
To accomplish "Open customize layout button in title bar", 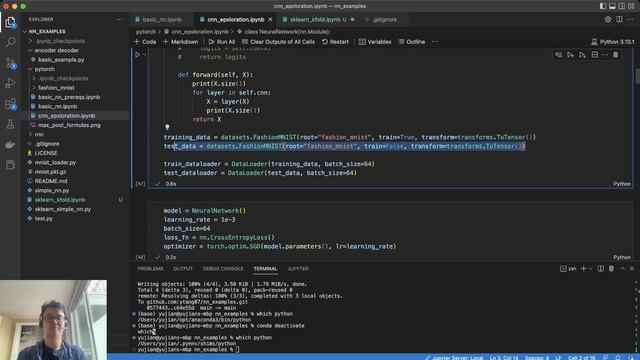I will pos(631,6).
